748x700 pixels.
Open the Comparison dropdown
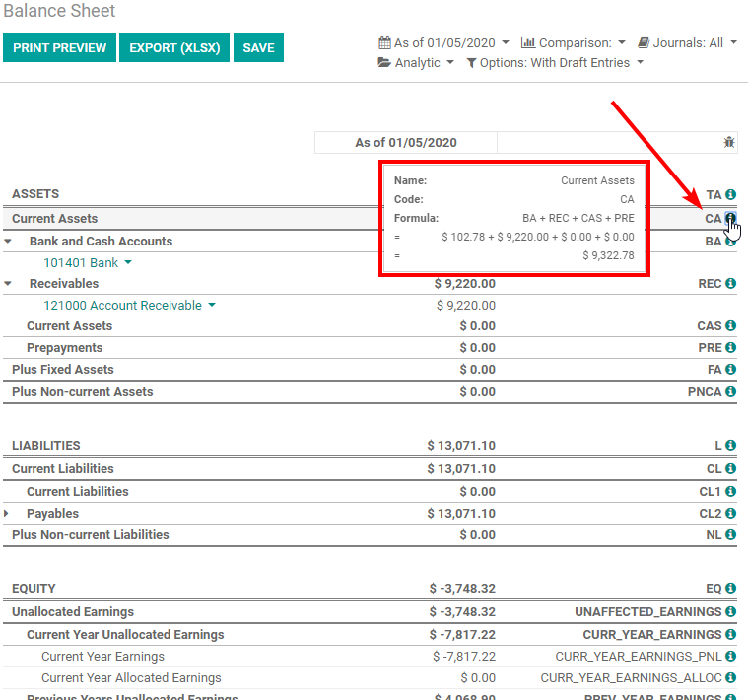574,43
